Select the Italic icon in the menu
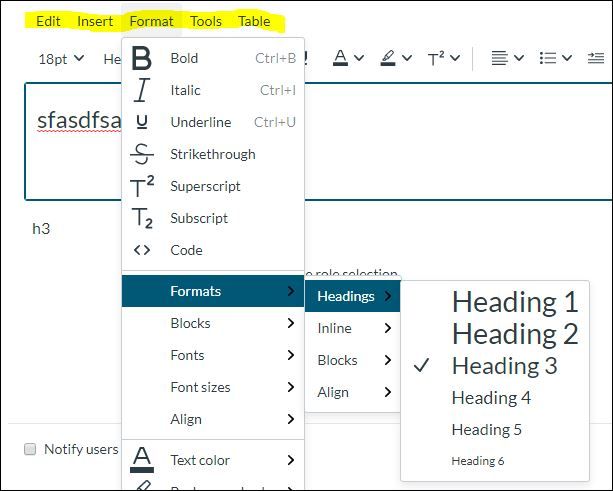The height and width of the screenshot is (491, 613). pyautogui.click(x=142, y=90)
